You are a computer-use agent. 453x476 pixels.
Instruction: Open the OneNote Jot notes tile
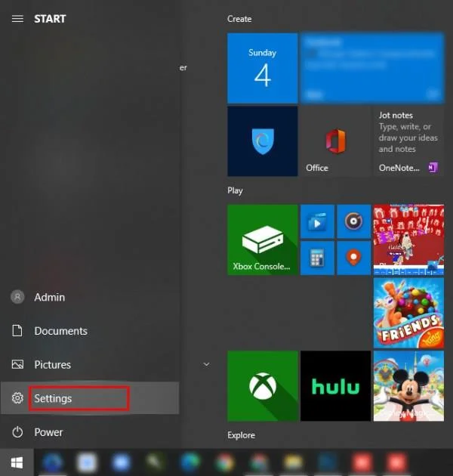pos(408,141)
